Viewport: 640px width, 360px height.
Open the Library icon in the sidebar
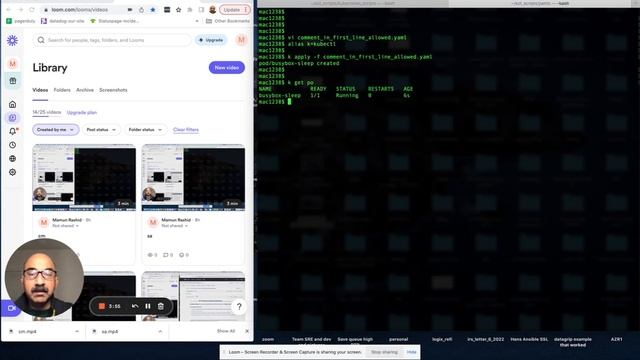click(13, 118)
